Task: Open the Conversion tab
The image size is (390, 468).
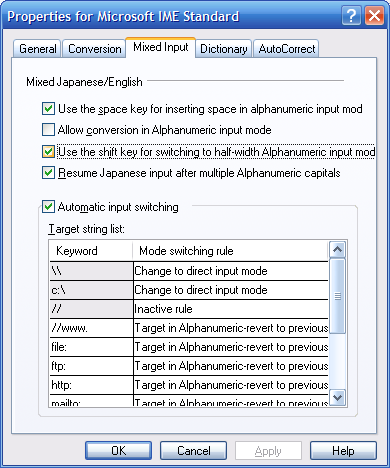Action: 94,49
